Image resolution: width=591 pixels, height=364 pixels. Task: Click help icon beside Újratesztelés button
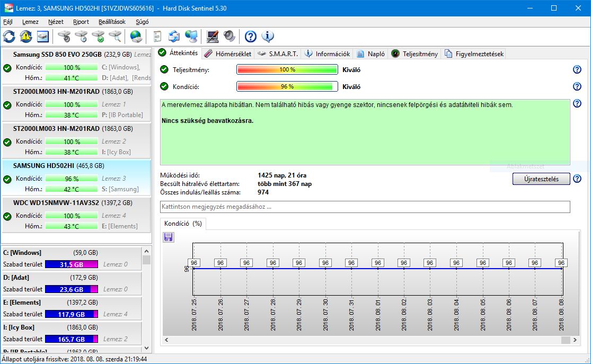[577, 179]
